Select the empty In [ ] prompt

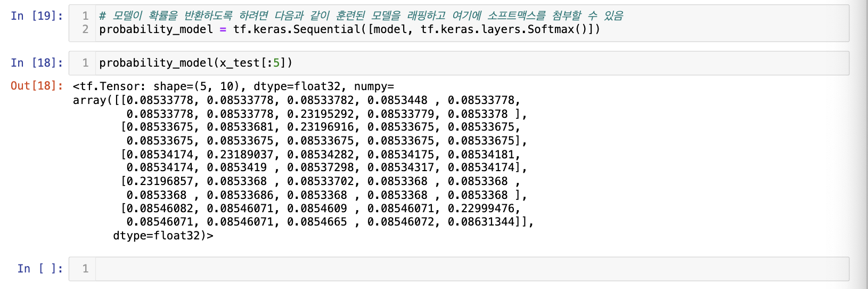[40, 269]
